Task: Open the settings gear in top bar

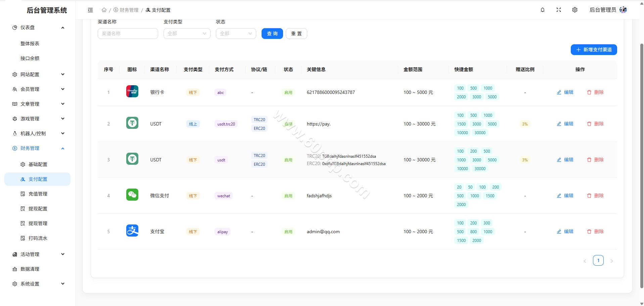Action: [x=575, y=10]
